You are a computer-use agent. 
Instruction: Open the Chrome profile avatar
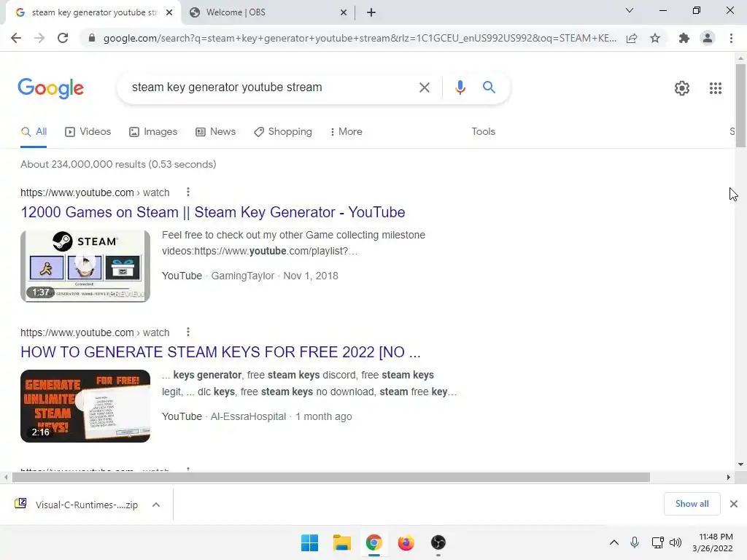(708, 38)
